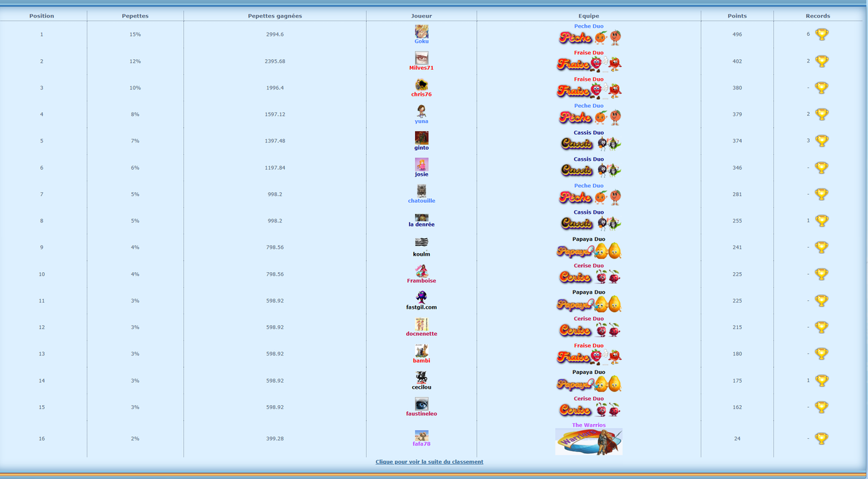Click the 24 points value for fafa78

point(737,439)
